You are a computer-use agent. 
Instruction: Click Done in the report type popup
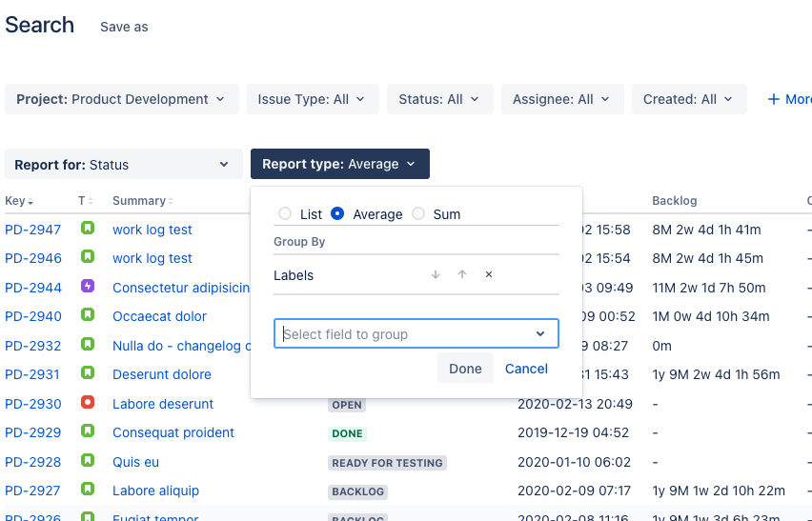pyautogui.click(x=465, y=369)
